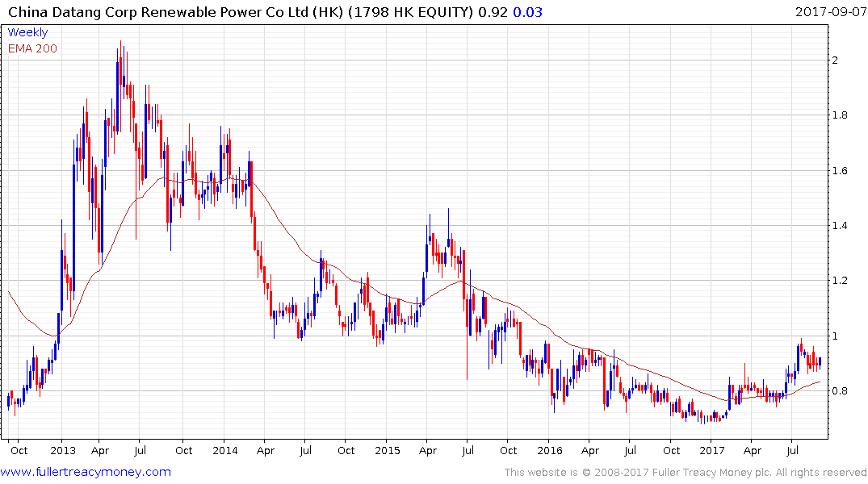Viewport: 868px width, 484px height.
Task: Click the '2015' x-axis label
Action: click(387, 451)
